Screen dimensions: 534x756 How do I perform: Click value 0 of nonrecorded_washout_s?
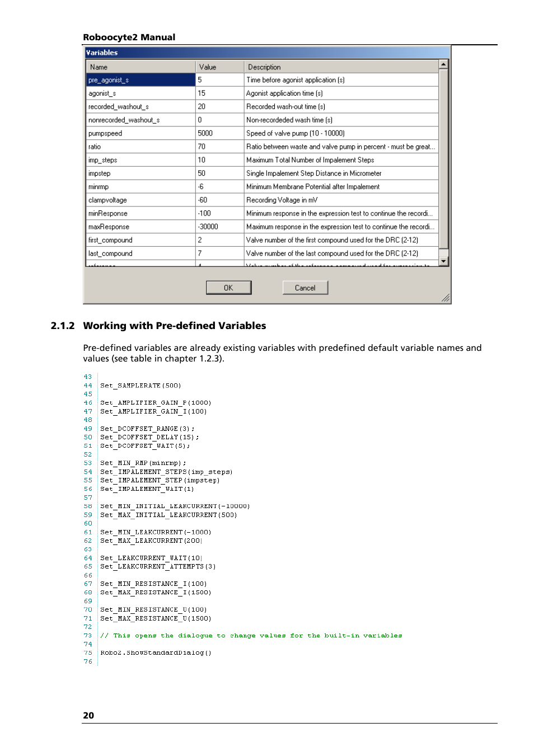200,120
